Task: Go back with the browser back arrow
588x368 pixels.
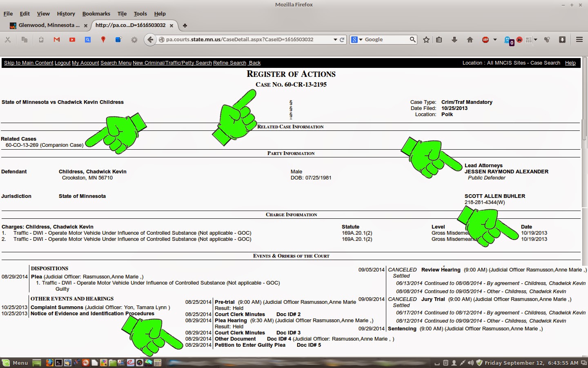Action: pyautogui.click(x=150, y=40)
